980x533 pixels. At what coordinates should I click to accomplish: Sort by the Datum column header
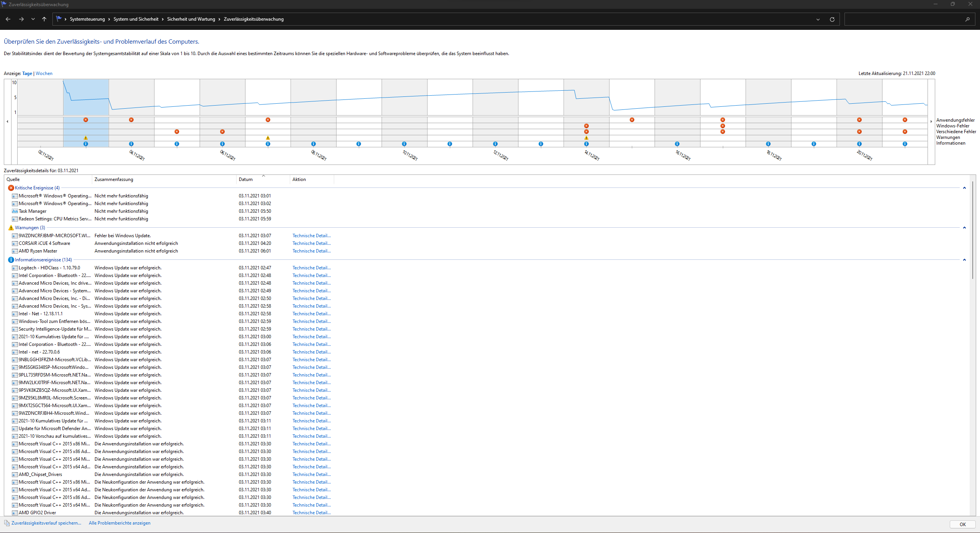pos(246,179)
